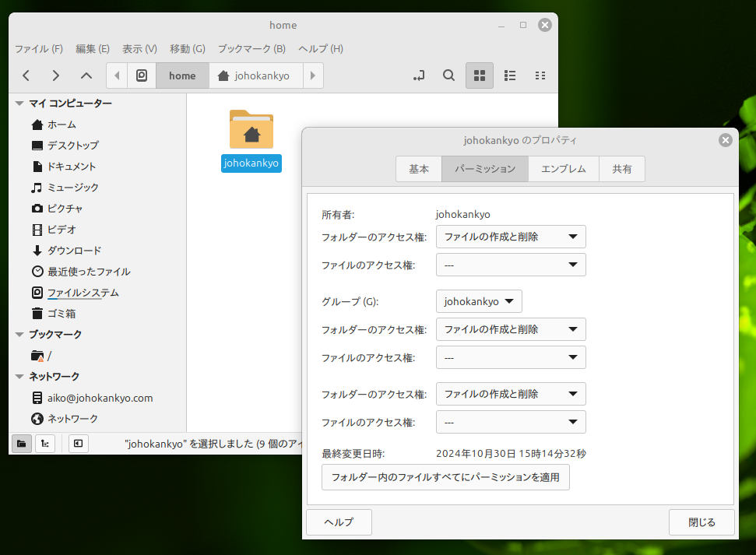
Task: Select the johokankyo home folder thumbnail
Action: click(x=251, y=129)
